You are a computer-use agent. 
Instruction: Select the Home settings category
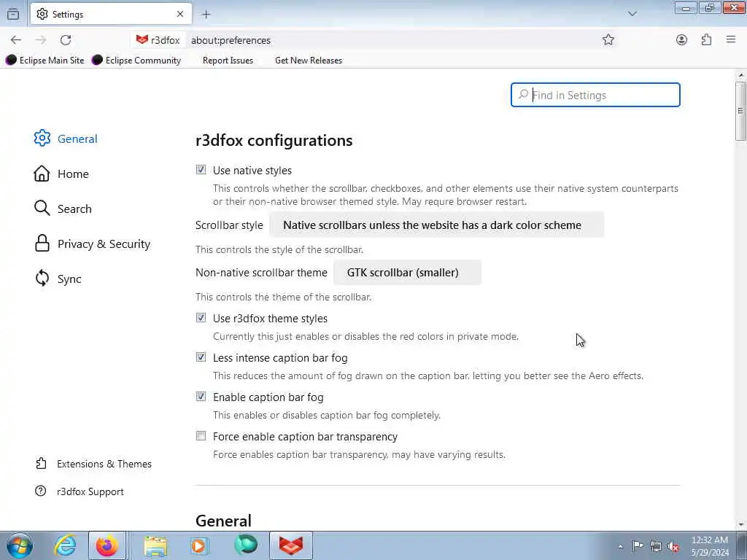(61, 174)
